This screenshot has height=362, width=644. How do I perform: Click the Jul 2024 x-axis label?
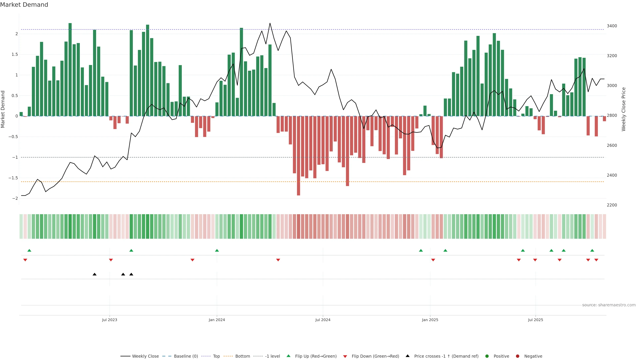click(323, 320)
